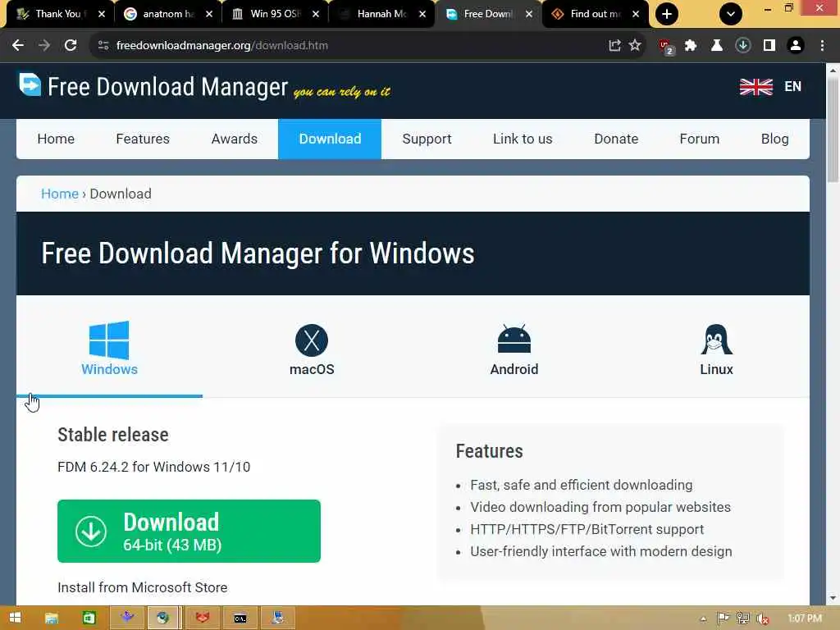Open the Home navigation item

pos(56,139)
